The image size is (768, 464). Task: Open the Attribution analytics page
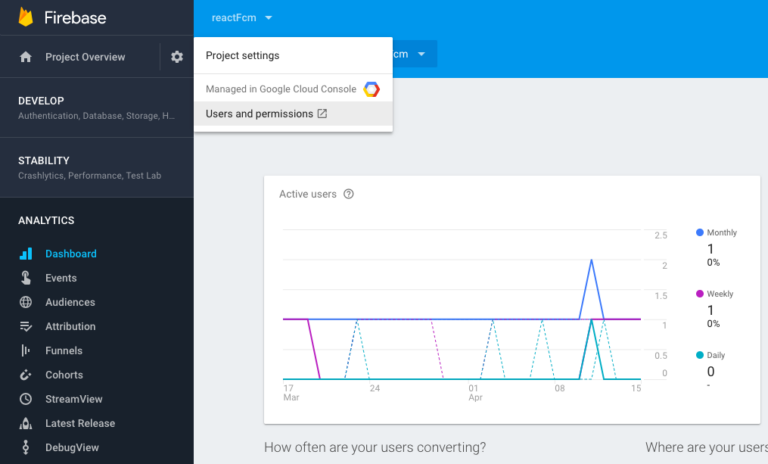(70, 326)
